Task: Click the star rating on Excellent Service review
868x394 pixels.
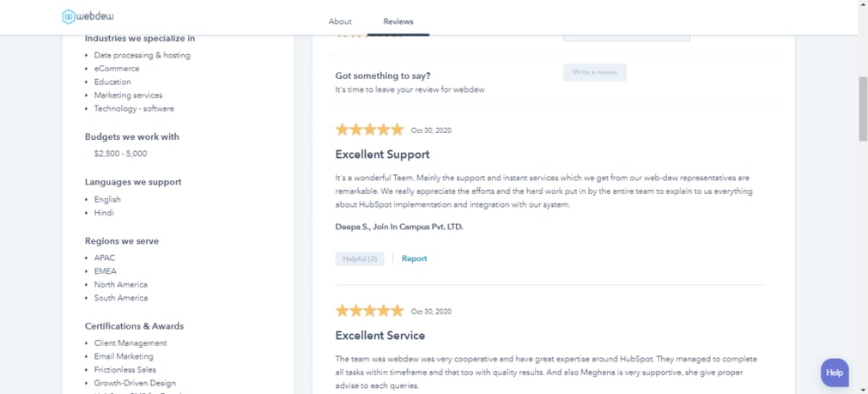Action: coord(369,311)
